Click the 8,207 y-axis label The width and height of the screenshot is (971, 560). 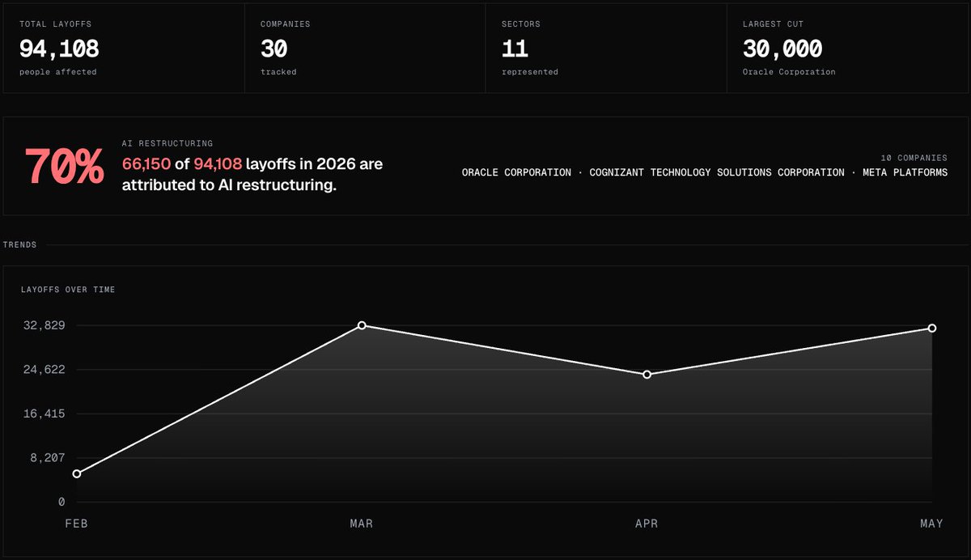tap(47, 458)
